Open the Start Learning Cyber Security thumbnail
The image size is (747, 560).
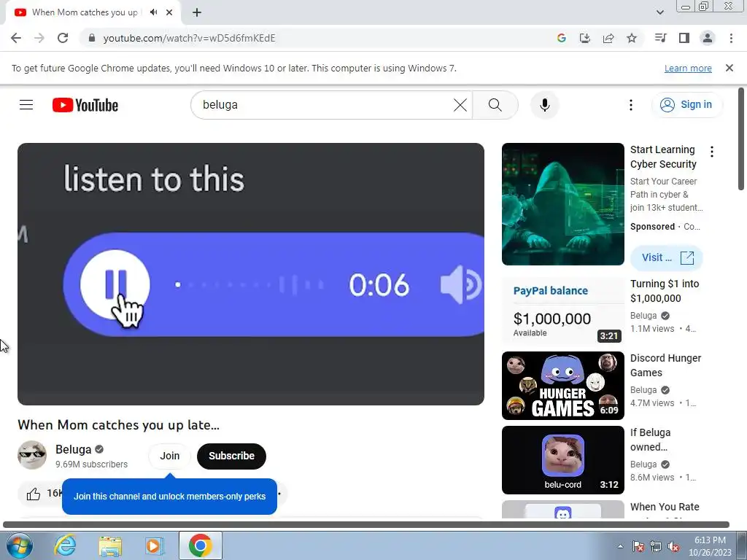(562, 204)
